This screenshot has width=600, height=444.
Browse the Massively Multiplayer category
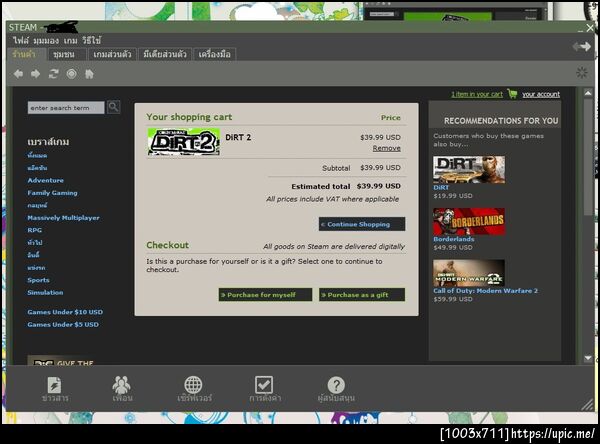pos(63,218)
